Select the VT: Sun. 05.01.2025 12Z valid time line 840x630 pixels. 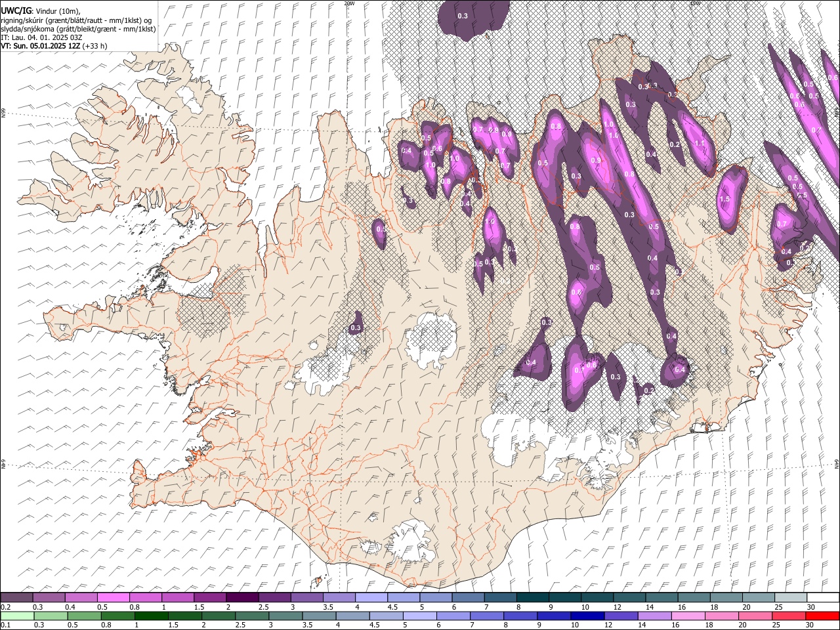54,46
